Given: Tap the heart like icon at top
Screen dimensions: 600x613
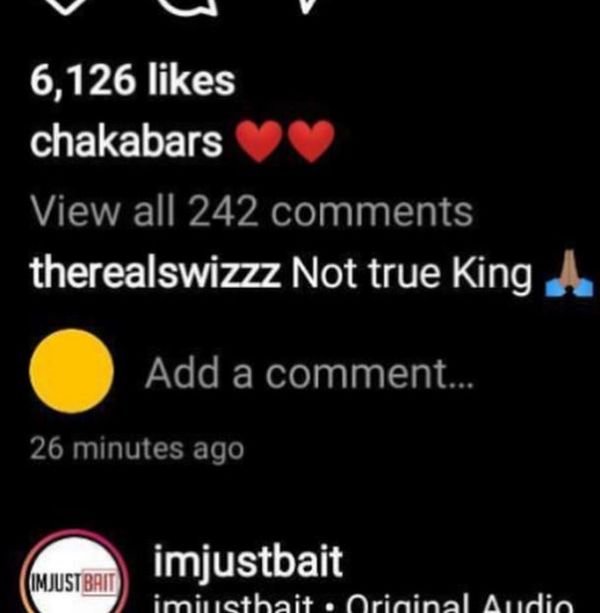Looking at the screenshot, I should coord(64,6).
